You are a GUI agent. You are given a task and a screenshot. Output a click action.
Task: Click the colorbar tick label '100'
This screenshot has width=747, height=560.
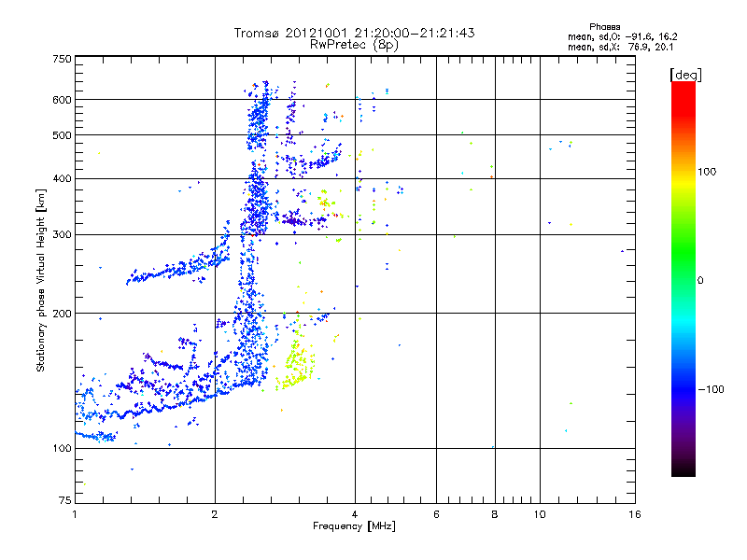coord(707,172)
